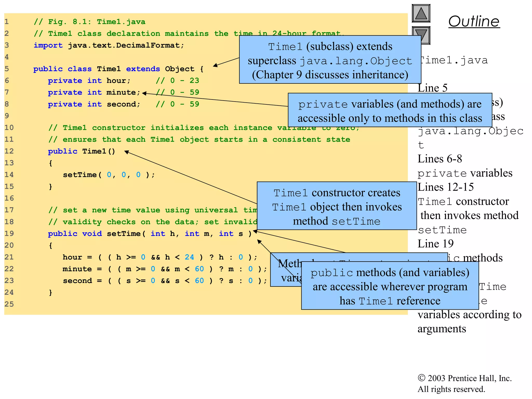Click 'public Time1()' constructor line

(x=82, y=151)
